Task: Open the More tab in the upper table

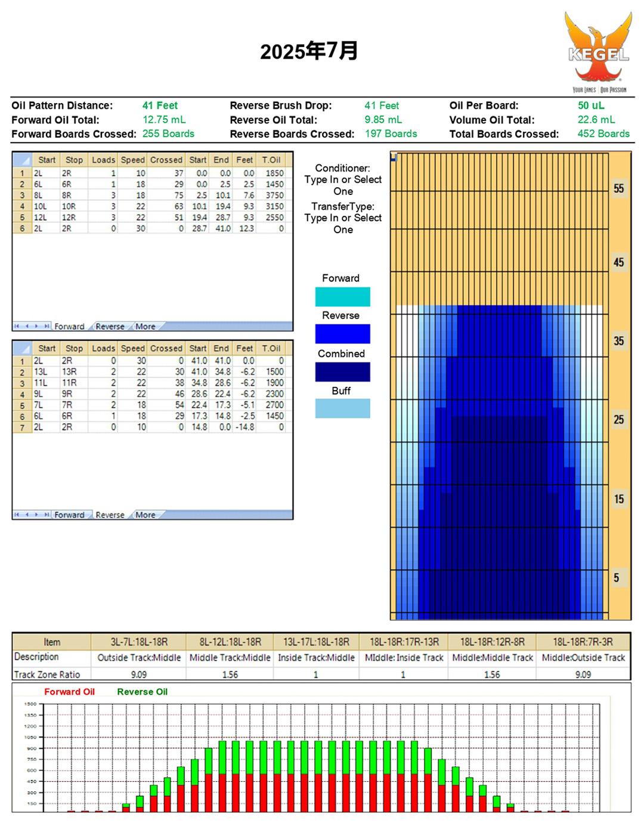Action: [145, 326]
